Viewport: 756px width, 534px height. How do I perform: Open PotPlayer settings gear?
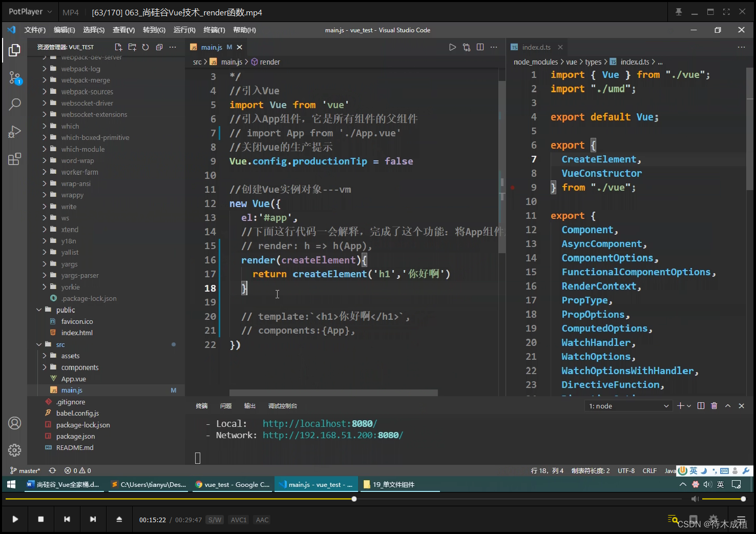(713, 519)
